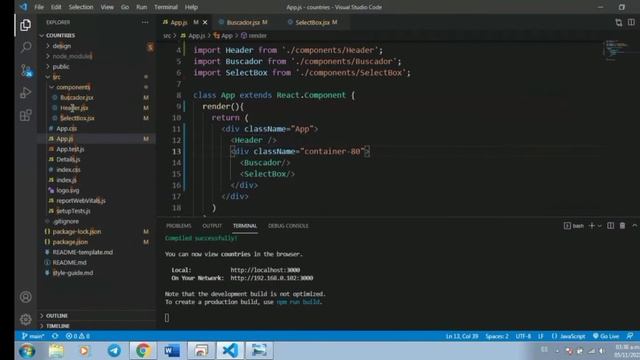Open the terminal launch profile dropdown arrow
The height and width of the screenshot is (360, 640).
tap(600, 226)
